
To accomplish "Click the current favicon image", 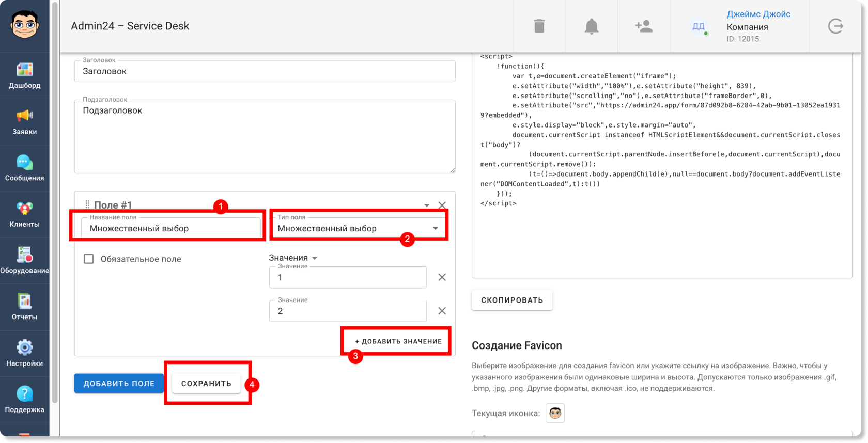I will pyautogui.click(x=555, y=413).
